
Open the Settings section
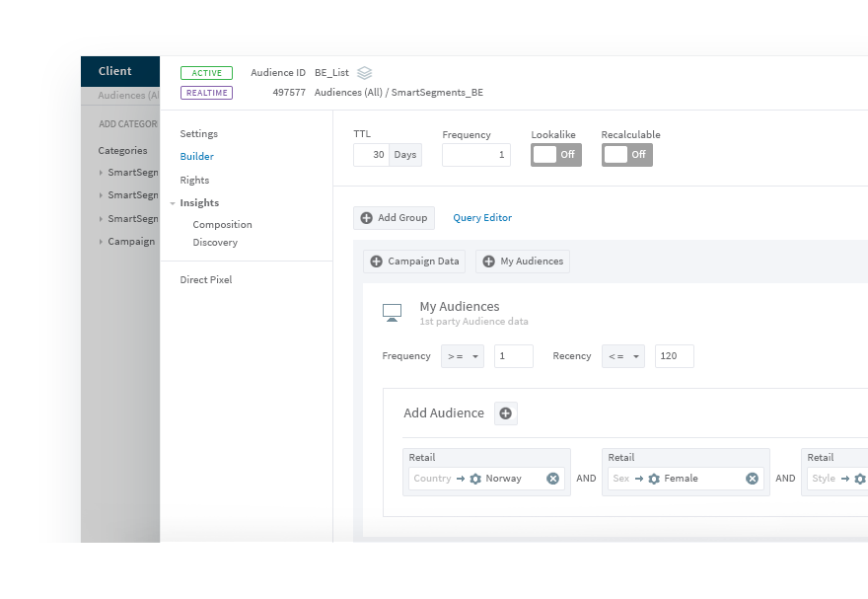pyautogui.click(x=198, y=134)
